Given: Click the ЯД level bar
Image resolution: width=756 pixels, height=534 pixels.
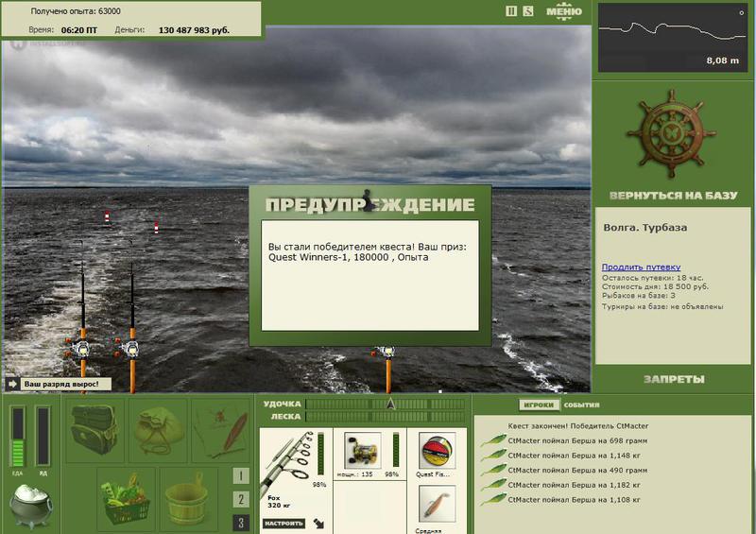Looking at the screenshot, I should (43, 438).
